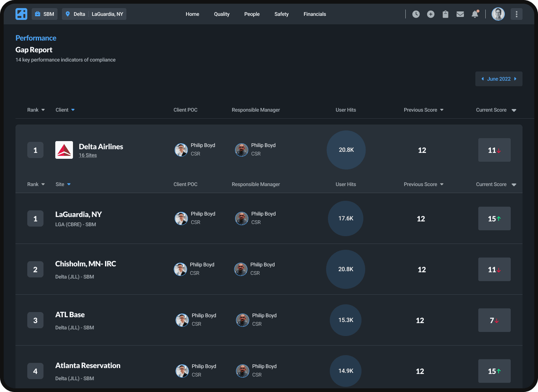This screenshot has height=392, width=538.
Task: Click Atlanta Reservation current score 15
Action: tap(495, 371)
